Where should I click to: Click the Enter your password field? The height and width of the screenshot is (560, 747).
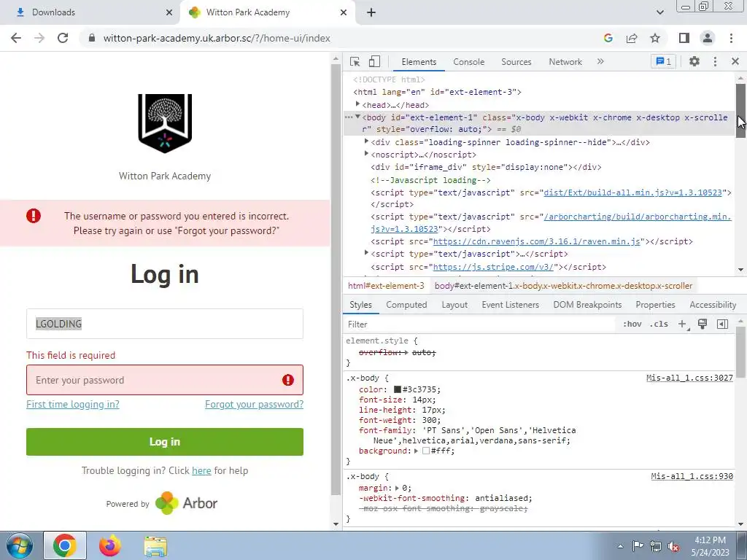(x=165, y=380)
